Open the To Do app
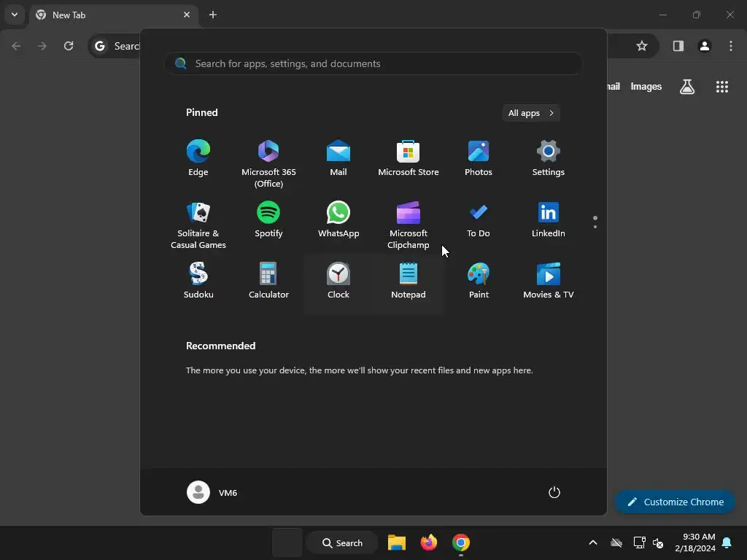The height and width of the screenshot is (560, 747). click(x=479, y=219)
